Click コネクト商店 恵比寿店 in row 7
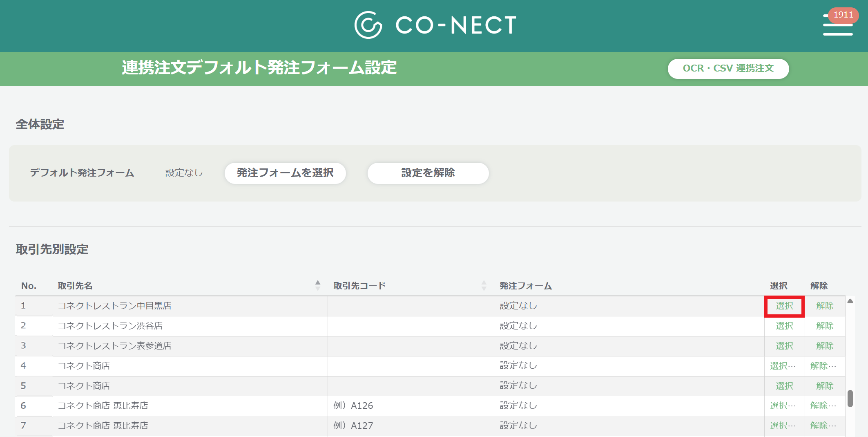Screen dimensions: 868x437 103,426
